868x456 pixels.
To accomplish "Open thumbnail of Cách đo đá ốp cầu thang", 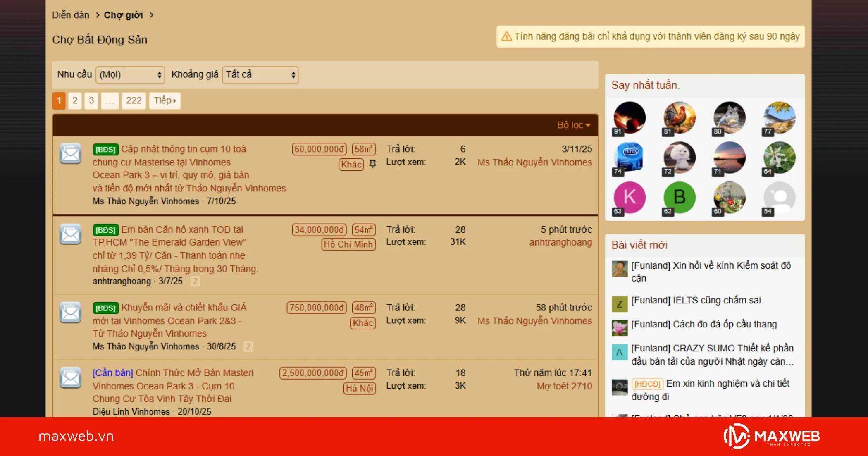I will [619, 328].
